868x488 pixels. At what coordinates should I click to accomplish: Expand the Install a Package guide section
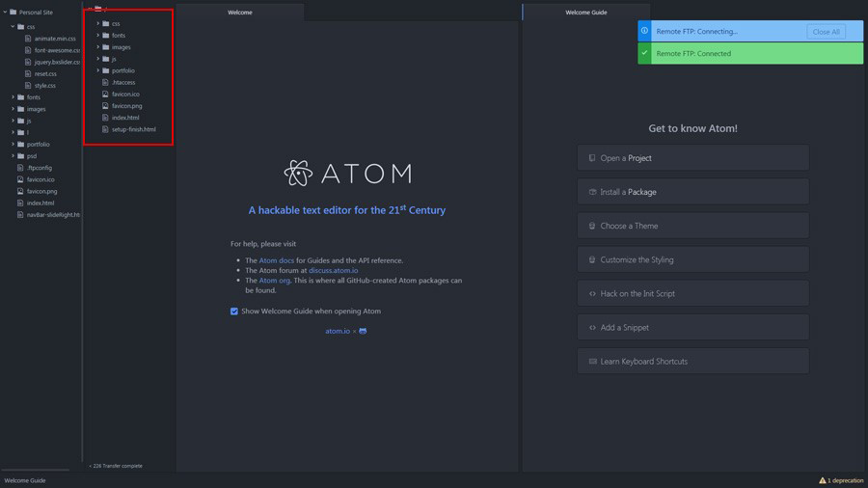click(x=693, y=192)
